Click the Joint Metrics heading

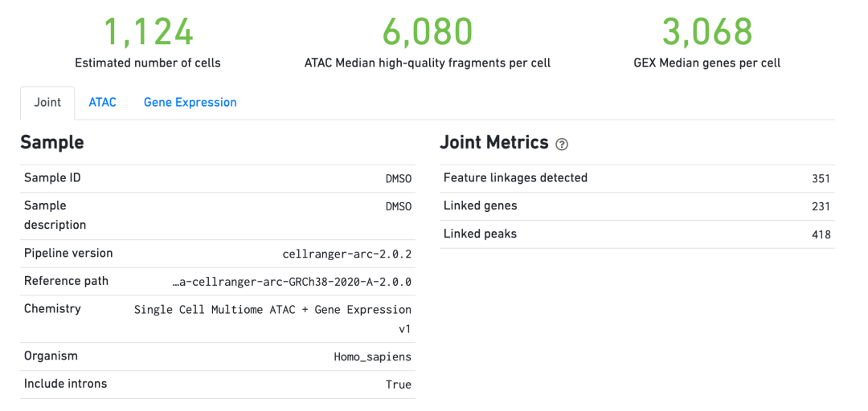click(x=493, y=143)
